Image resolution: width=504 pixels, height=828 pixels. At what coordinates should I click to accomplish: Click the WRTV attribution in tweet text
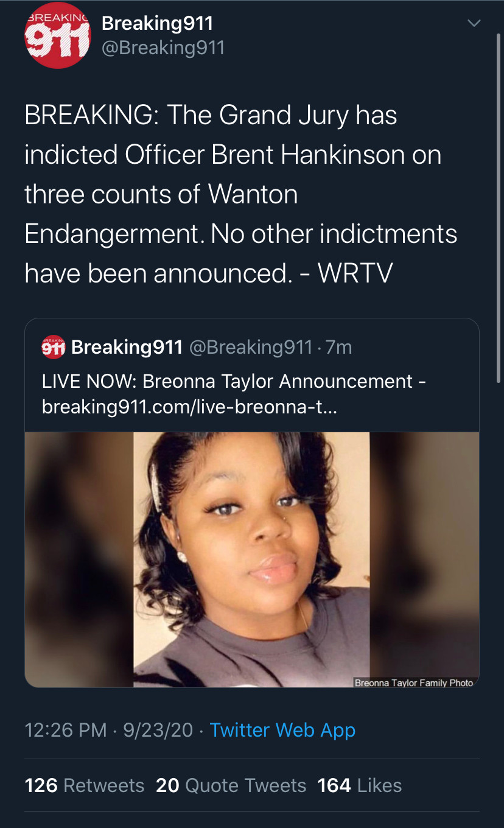tap(355, 273)
